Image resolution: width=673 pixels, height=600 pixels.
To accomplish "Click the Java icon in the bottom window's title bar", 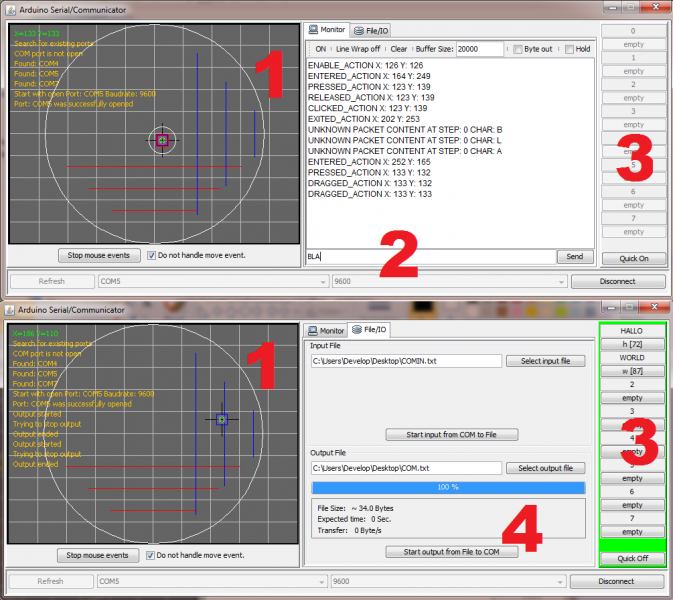I will click(x=9, y=309).
